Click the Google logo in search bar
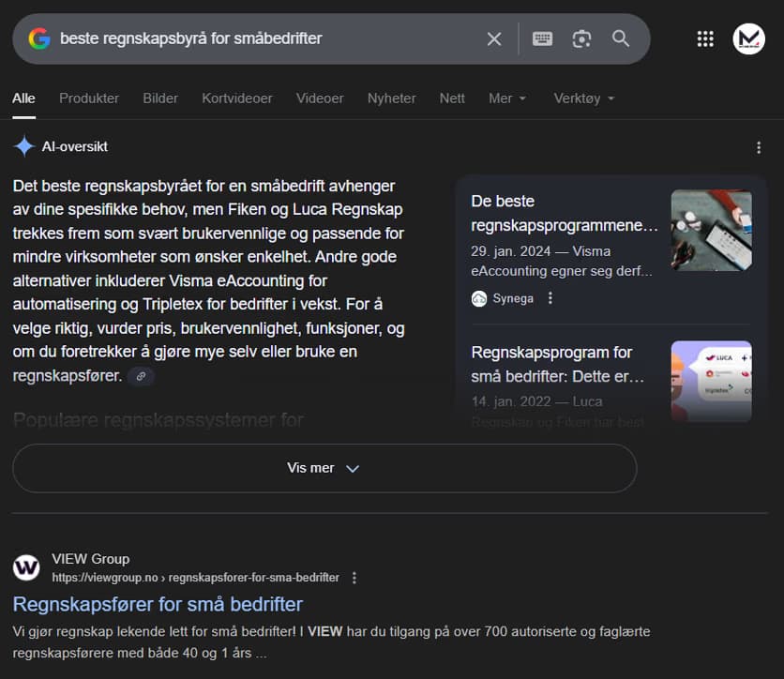 39,38
